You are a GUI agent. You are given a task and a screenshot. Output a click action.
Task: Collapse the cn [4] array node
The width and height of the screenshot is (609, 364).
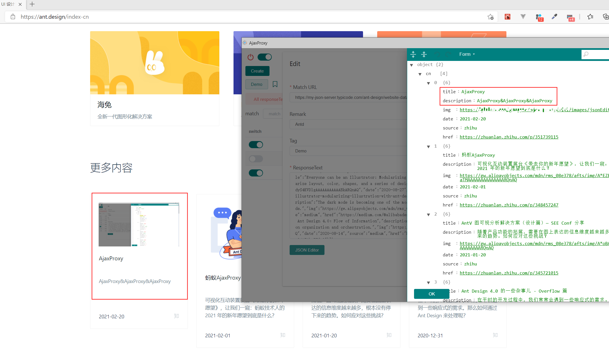tap(420, 74)
